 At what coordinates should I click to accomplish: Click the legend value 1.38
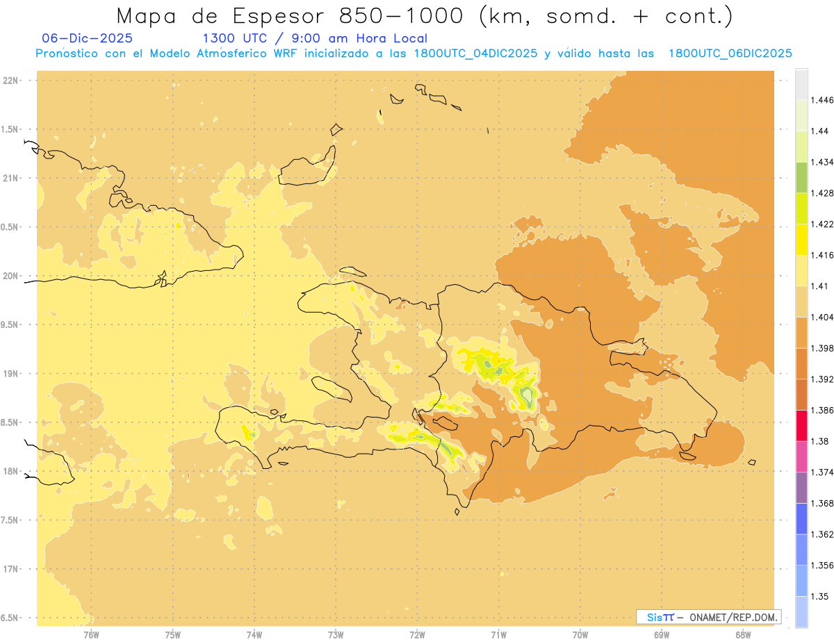click(x=820, y=441)
